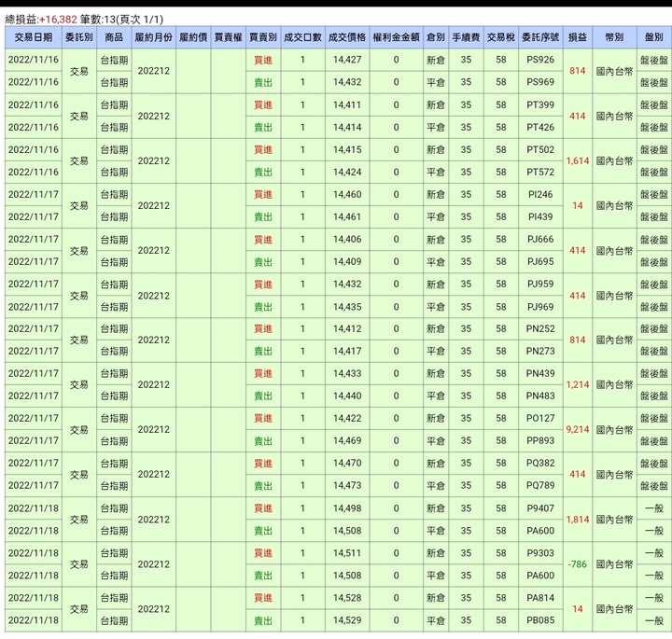Click the 幣別 column header
672x639 pixels.
[614, 37]
